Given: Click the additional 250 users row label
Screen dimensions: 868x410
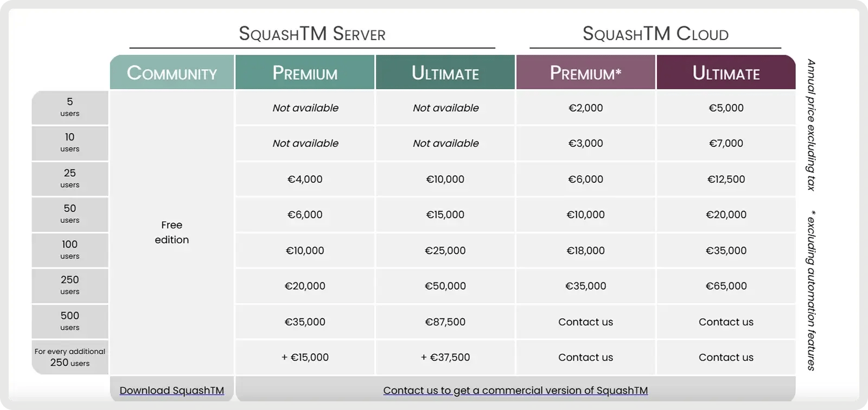Looking at the screenshot, I should pos(70,357).
